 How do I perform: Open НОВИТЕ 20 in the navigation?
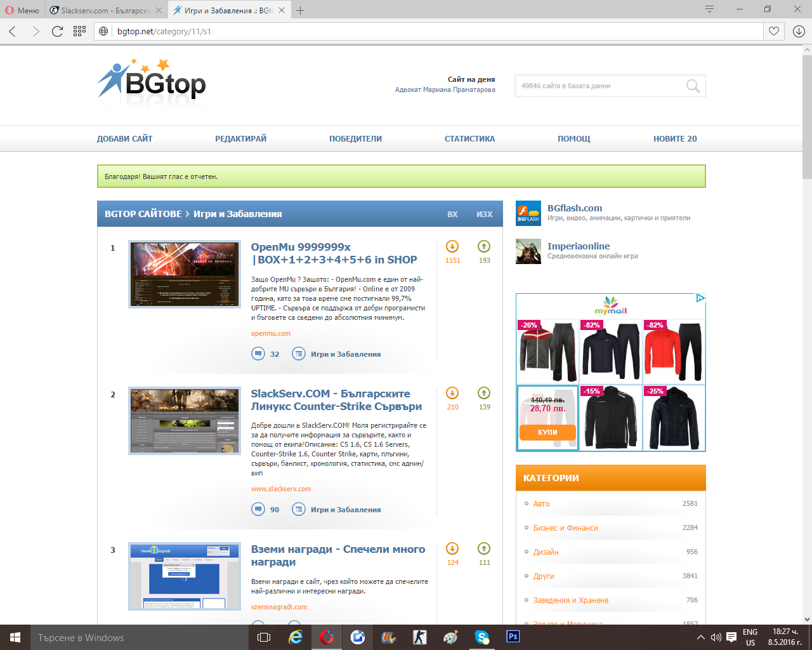coord(675,138)
